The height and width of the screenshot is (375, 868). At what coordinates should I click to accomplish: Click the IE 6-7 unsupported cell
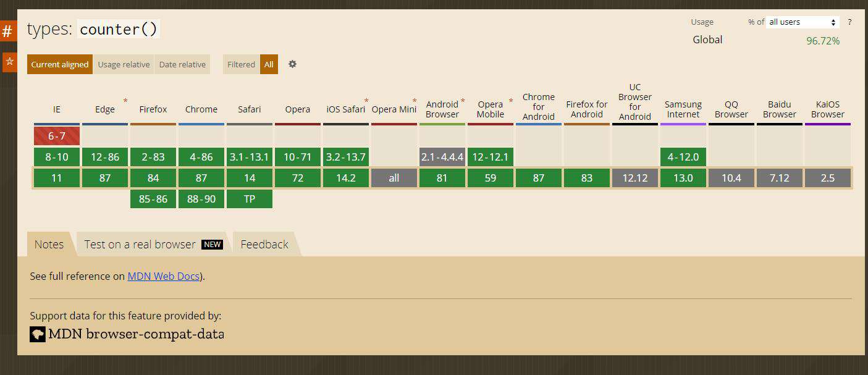(x=57, y=136)
